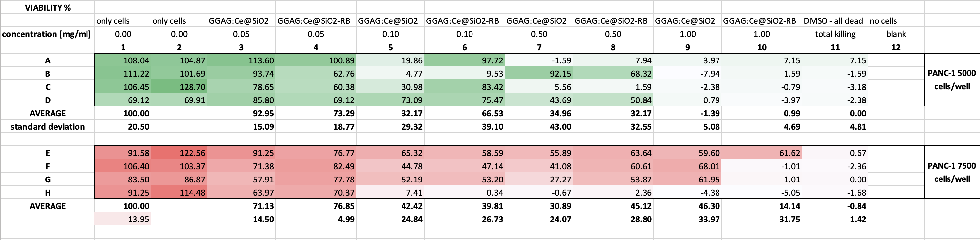Screen dimensions: 980x240
Task: Click row label A
Action: (x=48, y=60)
